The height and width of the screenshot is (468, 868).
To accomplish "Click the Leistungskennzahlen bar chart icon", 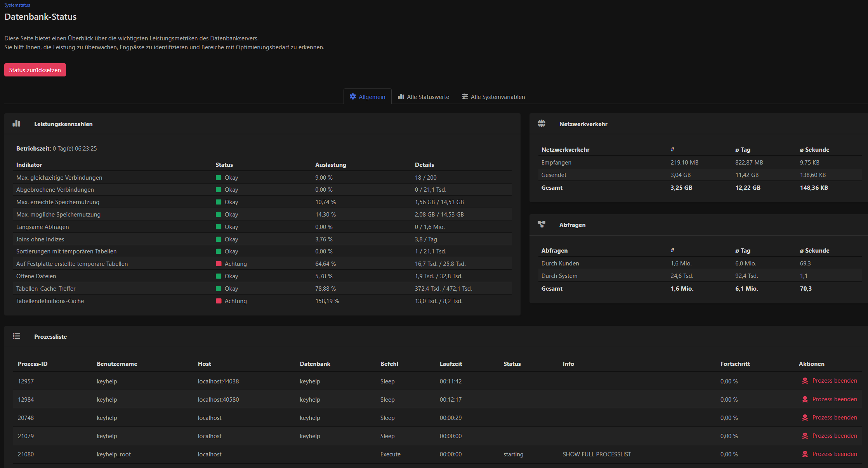I will (16, 124).
